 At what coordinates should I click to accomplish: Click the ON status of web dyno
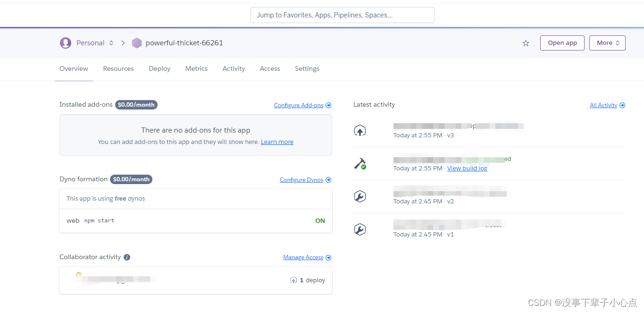pyautogui.click(x=320, y=221)
